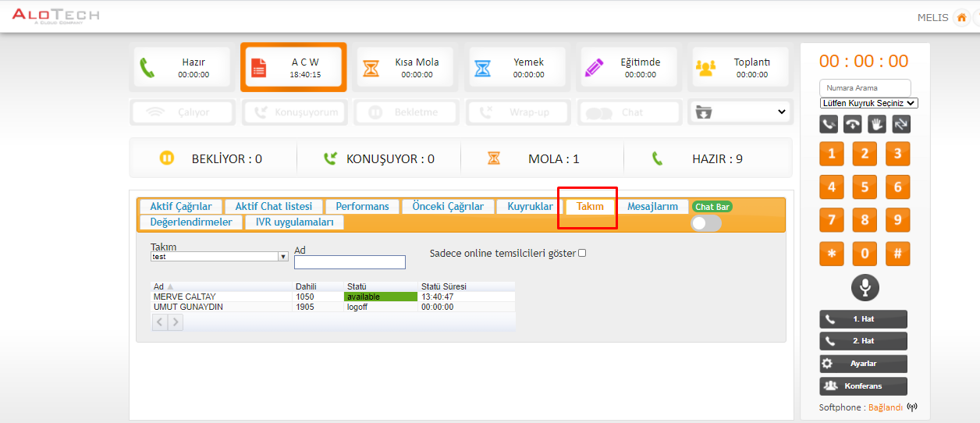The image size is (980, 423).
Task: Open Lütfen Kuyruk Seçiniz dropdown
Action: (x=869, y=103)
